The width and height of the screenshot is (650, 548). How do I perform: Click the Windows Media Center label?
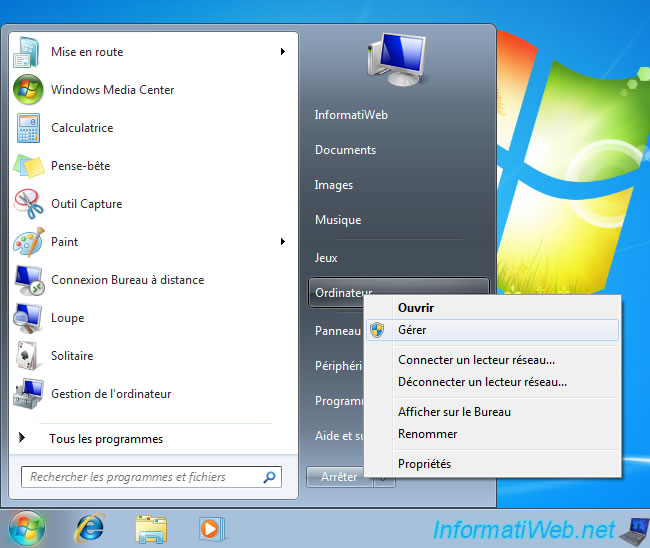tap(112, 90)
